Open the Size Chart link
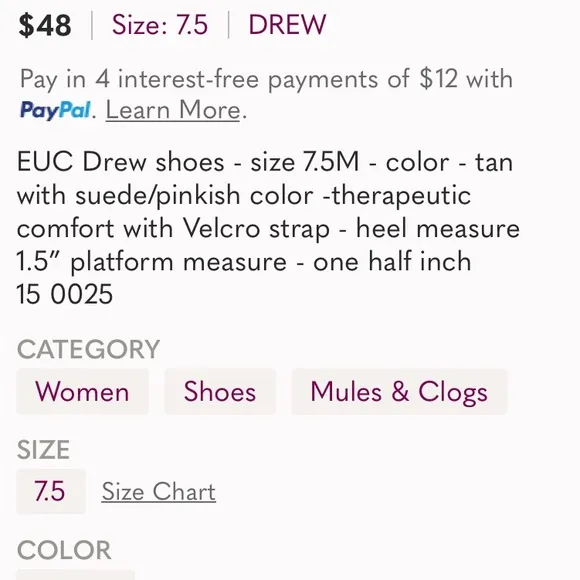580x580 pixels. (x=159, y=492)
